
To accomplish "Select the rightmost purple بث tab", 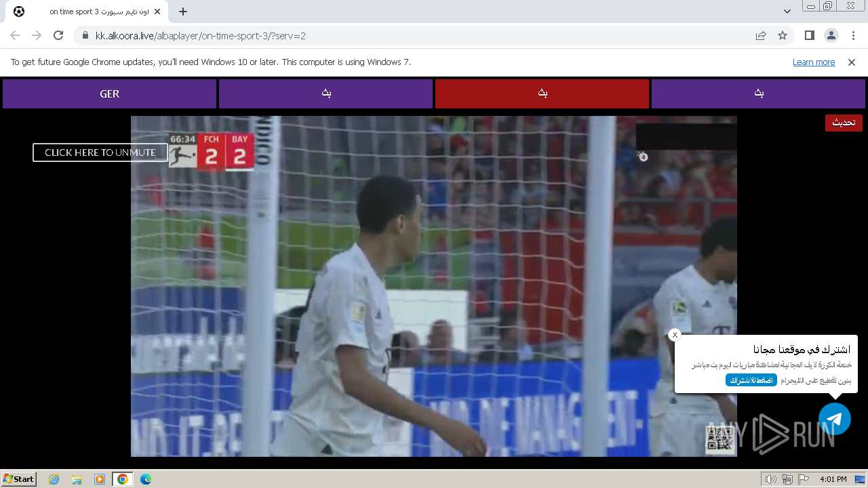I will click(758, 94).
